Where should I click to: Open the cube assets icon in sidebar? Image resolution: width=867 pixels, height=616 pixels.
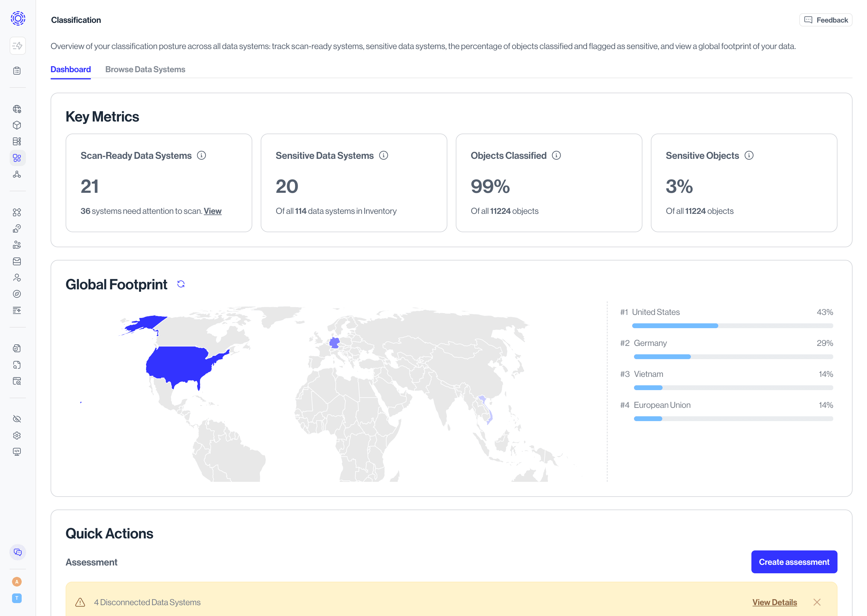pos(17,125)
